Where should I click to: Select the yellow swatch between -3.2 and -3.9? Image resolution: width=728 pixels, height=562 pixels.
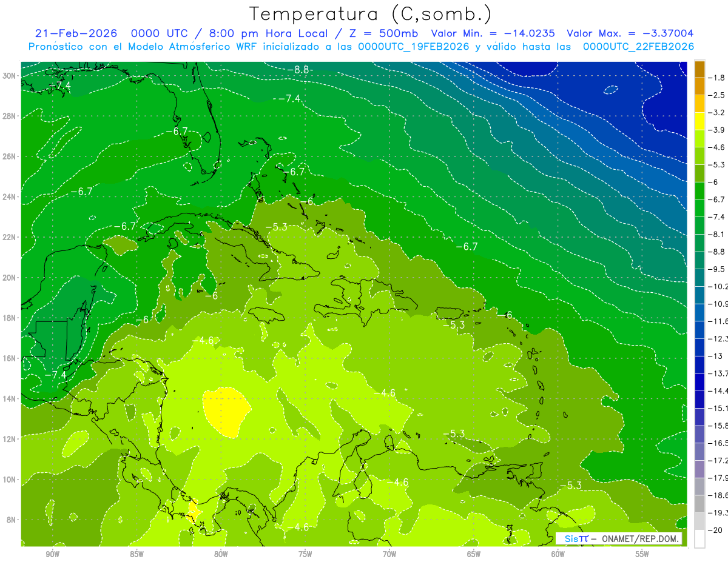coord(699,121)
